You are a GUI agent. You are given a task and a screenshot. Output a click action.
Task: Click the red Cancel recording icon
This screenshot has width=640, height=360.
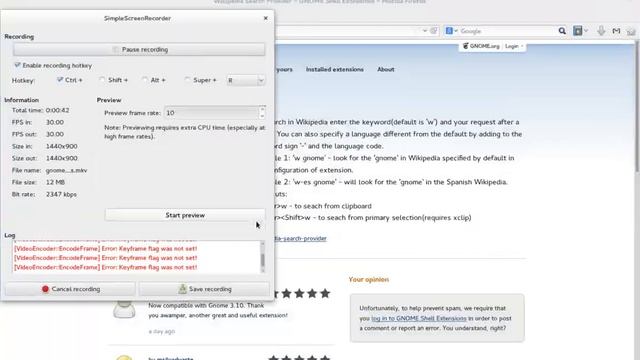(x=45, y=289)
